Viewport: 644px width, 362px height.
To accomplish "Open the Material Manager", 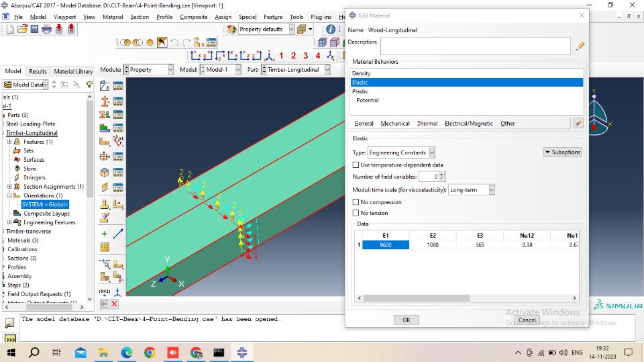I will [x=118, y=85].
